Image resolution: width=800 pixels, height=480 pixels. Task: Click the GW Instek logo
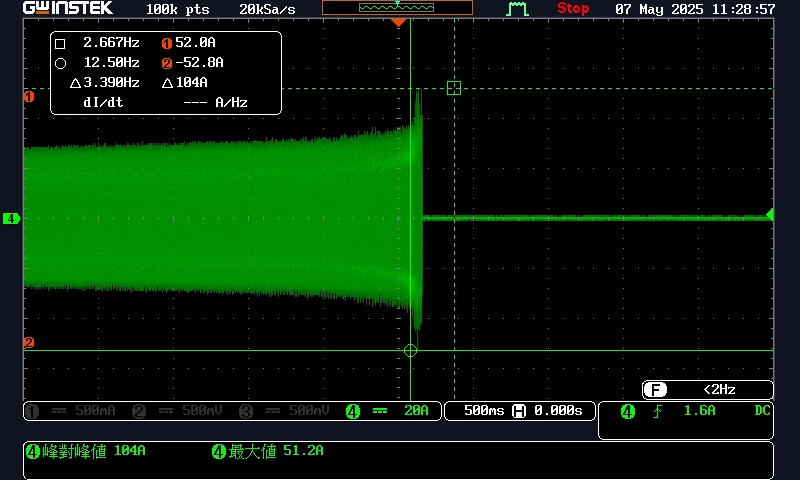tap(68, 8)
